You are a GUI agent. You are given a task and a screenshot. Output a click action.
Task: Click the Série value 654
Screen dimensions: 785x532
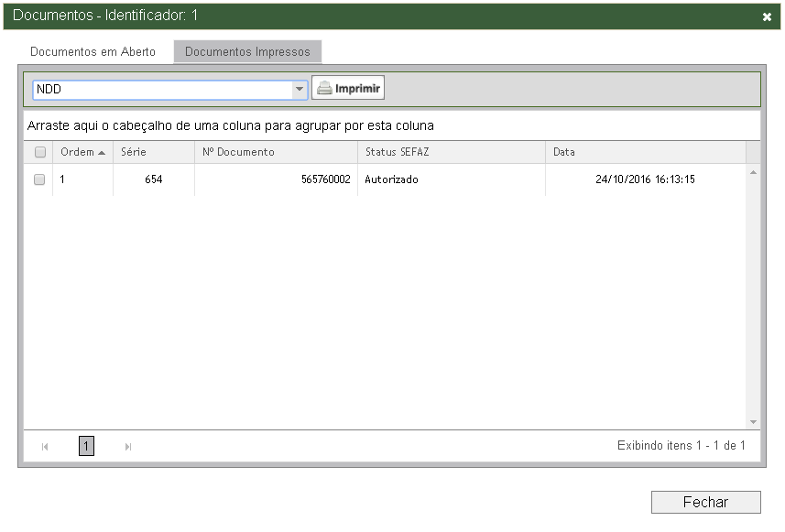tap(153, 179)
